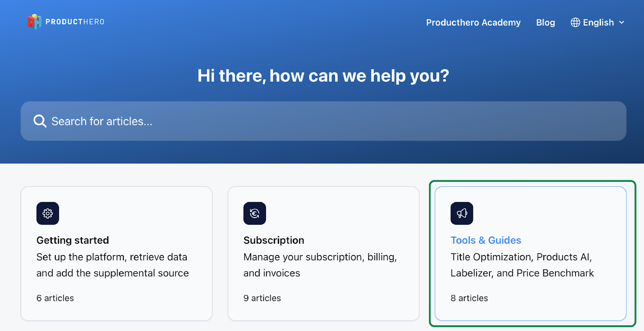Click the 'Hi there, how can we help you?' heading

point(323,76)
